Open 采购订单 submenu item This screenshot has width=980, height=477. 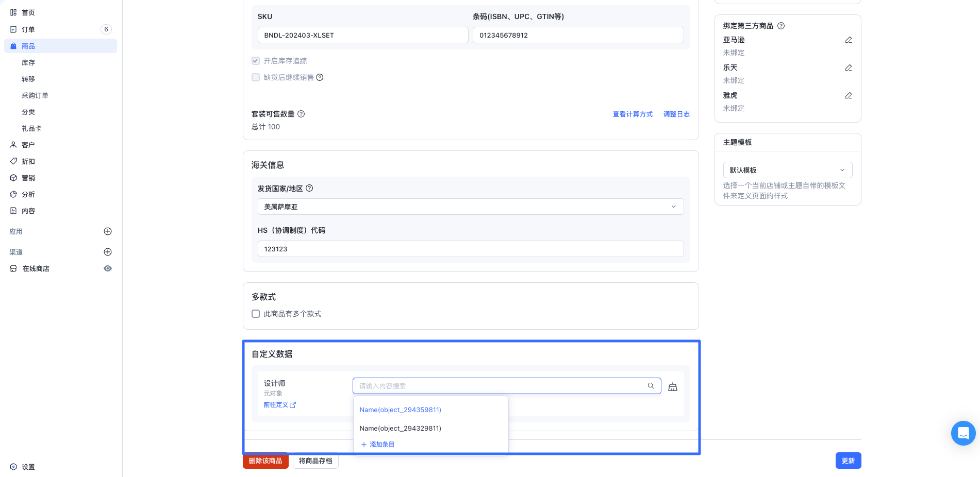click(35, 95)
